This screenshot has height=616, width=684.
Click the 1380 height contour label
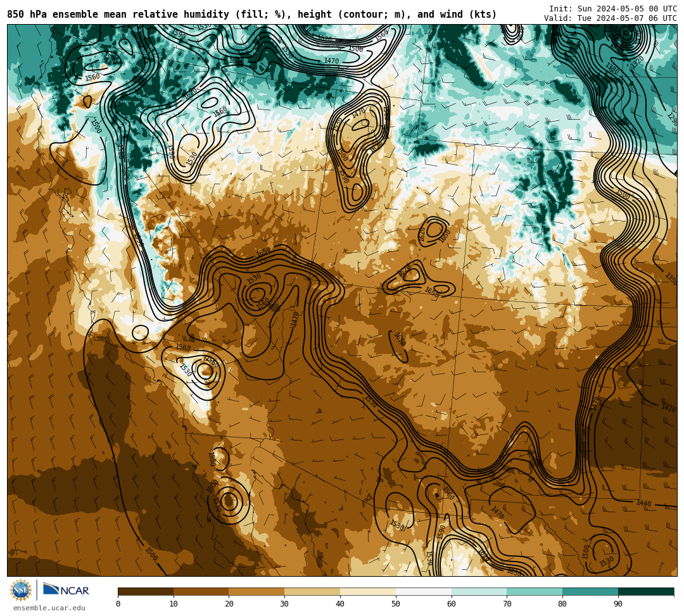click(612, 68)
